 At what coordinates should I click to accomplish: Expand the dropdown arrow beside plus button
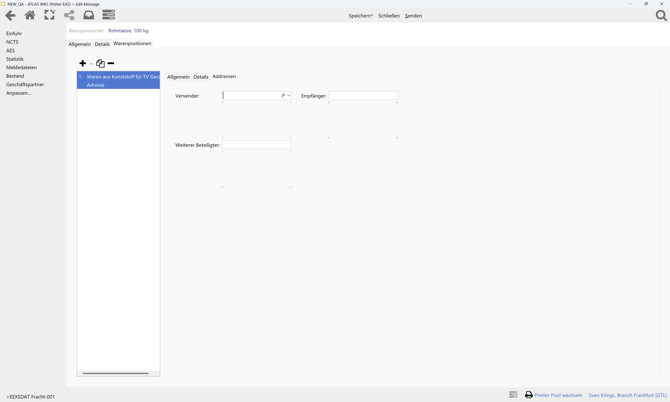pyautogui.click(x=91, y=64)
